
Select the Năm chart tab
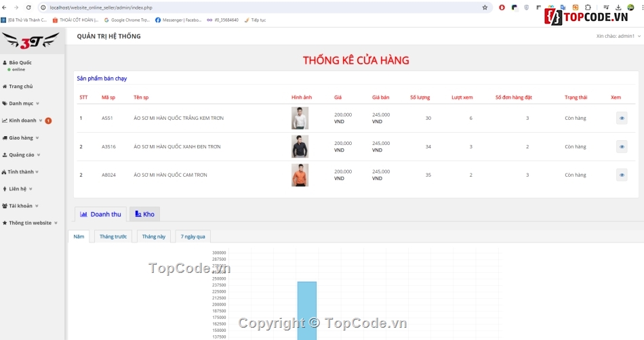click(x=79, y=236)
